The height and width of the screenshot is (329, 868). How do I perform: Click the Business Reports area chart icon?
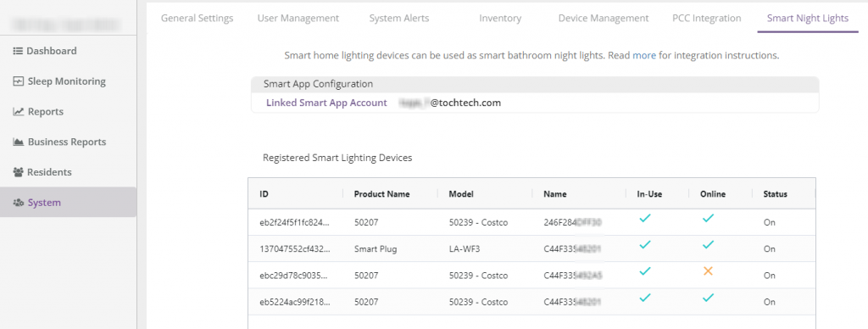click(x=19, y=142)
